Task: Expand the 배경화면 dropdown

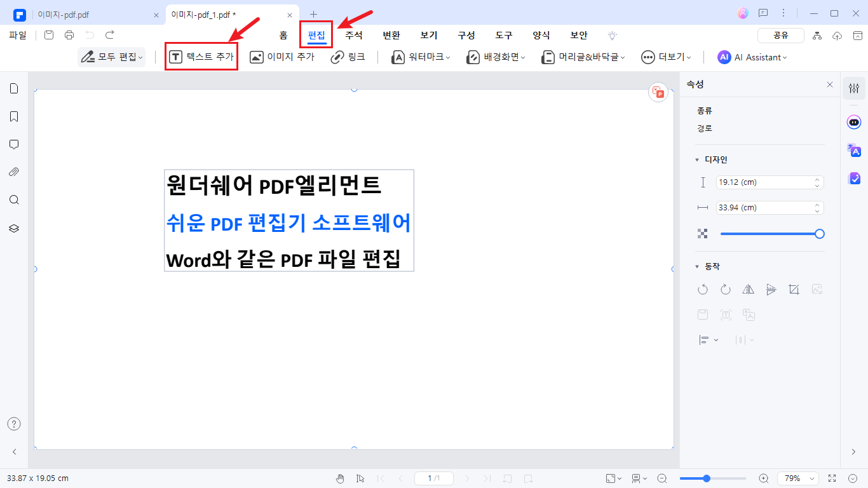Action: point(496,57)
